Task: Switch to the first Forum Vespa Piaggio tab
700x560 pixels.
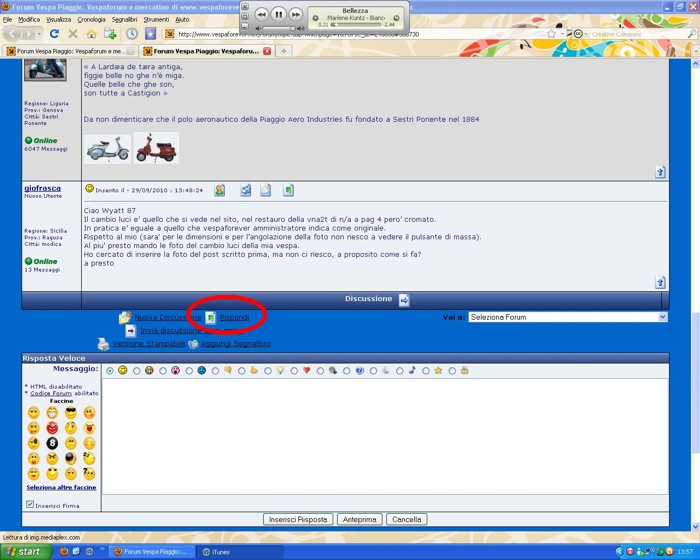Action: click(70, 51)
